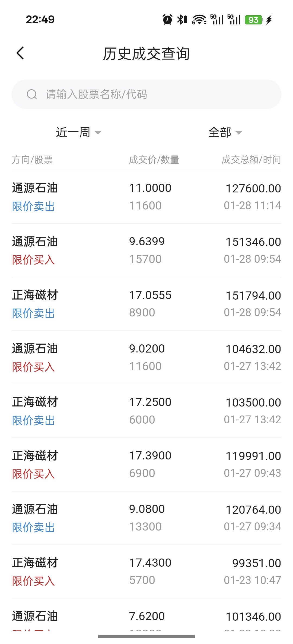Click the 成交总额/时间 column header
293x644 pixels.
coord(251,160)
